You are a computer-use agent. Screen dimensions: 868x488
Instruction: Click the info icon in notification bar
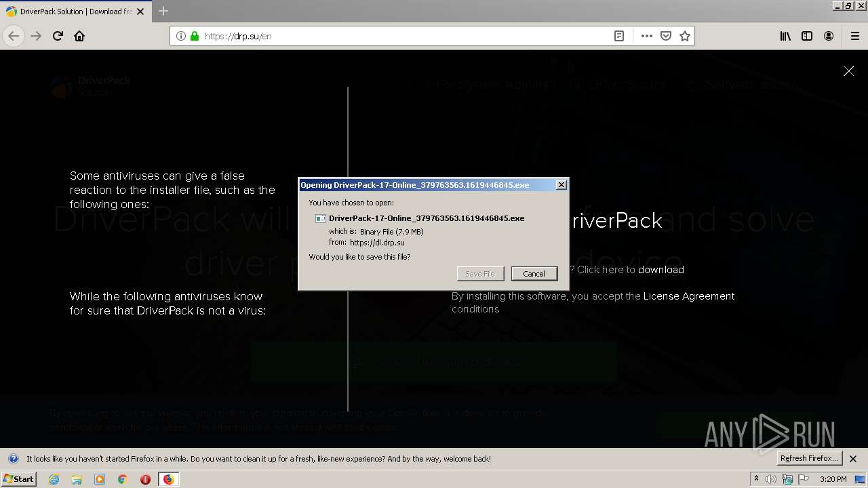click(13, 459)
